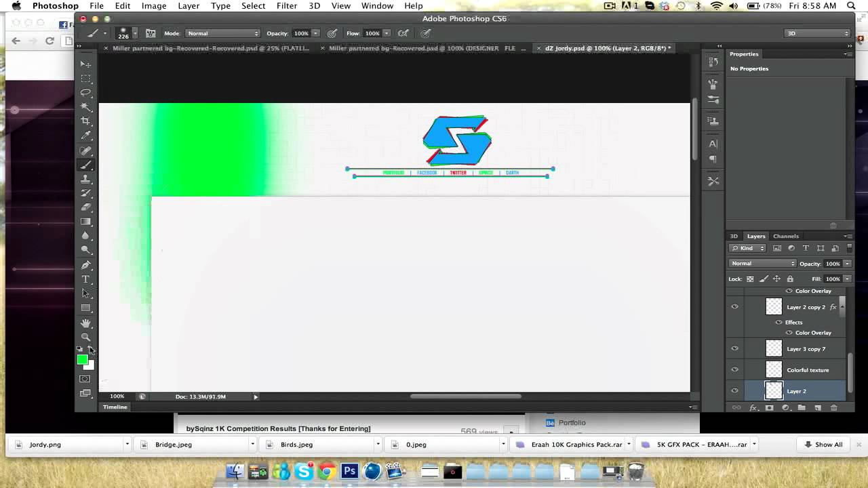Create a new layer

point(818,407)
